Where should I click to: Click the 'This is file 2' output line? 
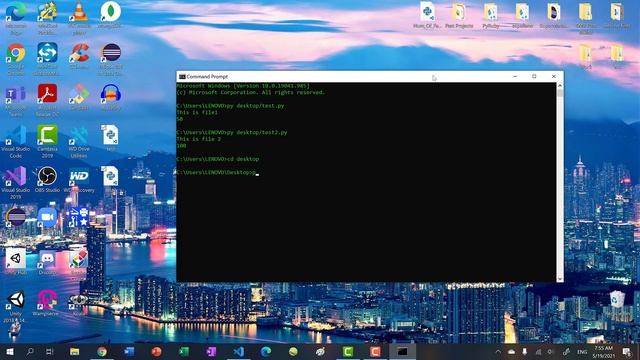pyautogui.click(x=199, y=139)
